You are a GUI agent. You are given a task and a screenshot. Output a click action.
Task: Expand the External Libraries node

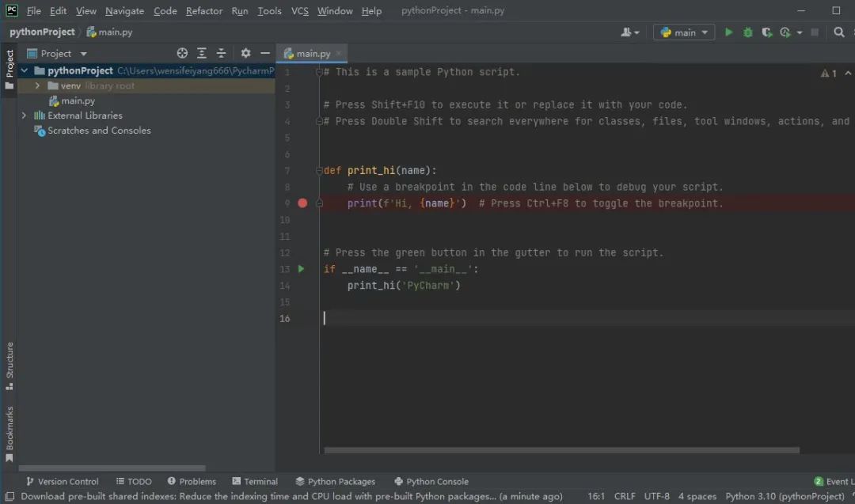[x=24, y=116]
